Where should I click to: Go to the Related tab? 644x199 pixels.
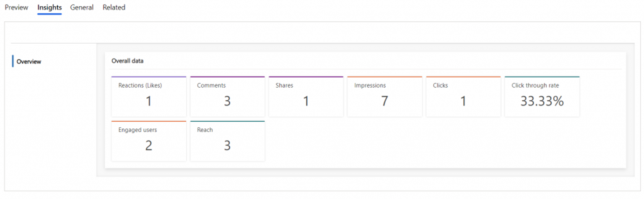[x=114, y=8]
